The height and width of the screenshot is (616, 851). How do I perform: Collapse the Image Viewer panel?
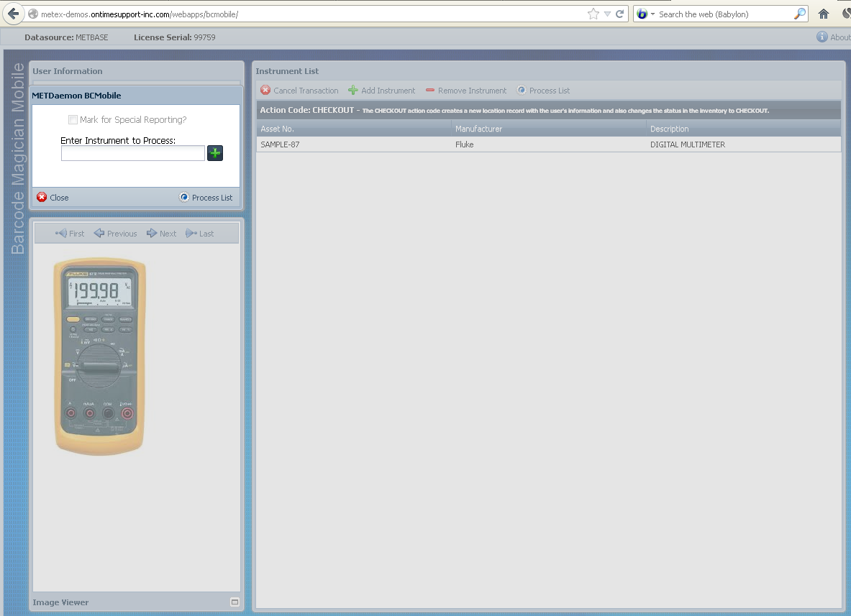pyautogui.click(x=235, y=602)
